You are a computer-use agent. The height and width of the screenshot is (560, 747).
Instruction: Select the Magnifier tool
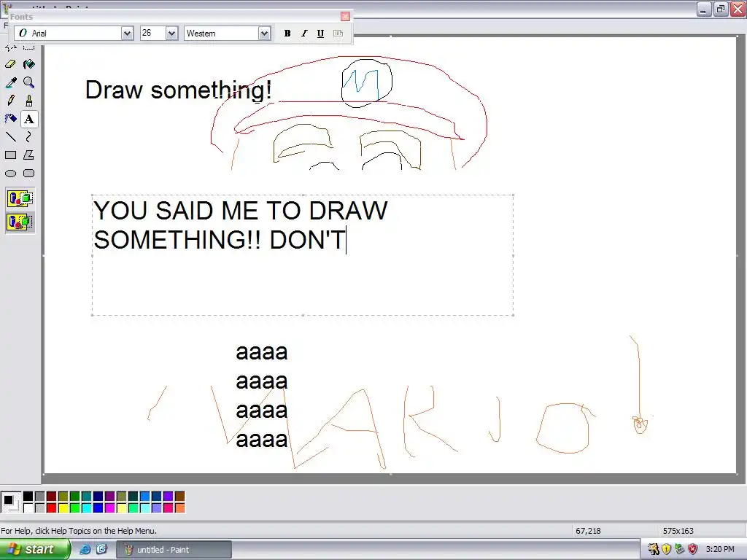tap(29, 83)
